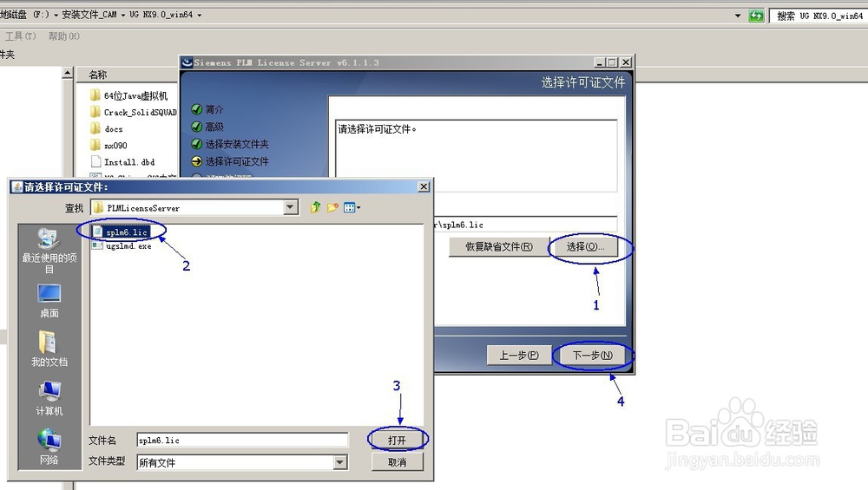Click UG NX9.0_win64 breadcrumb segment
The height and width of the screenshot is (490, 868).
pyautogui.click(x=161, y=15)
